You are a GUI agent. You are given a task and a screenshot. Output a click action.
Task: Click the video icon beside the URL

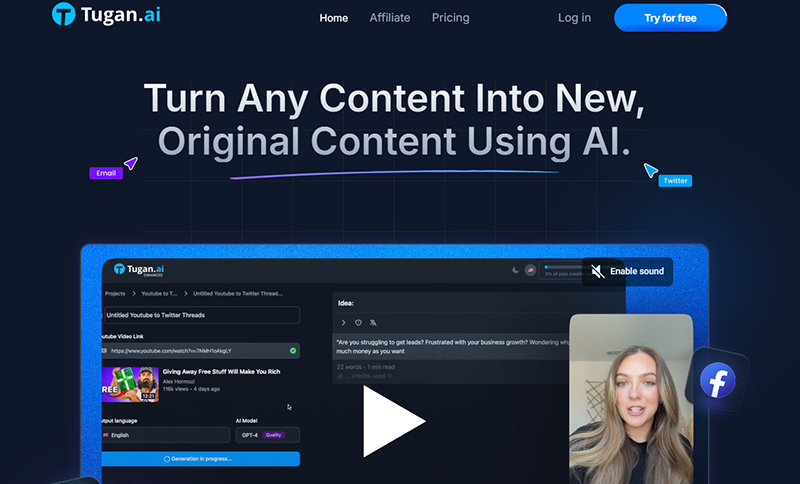104,351
